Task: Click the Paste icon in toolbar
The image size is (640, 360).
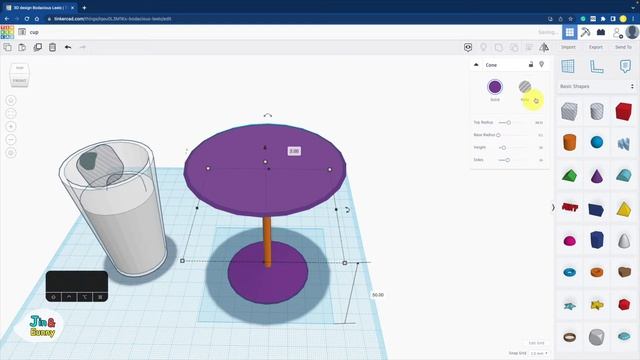Action: coord(22,47)
